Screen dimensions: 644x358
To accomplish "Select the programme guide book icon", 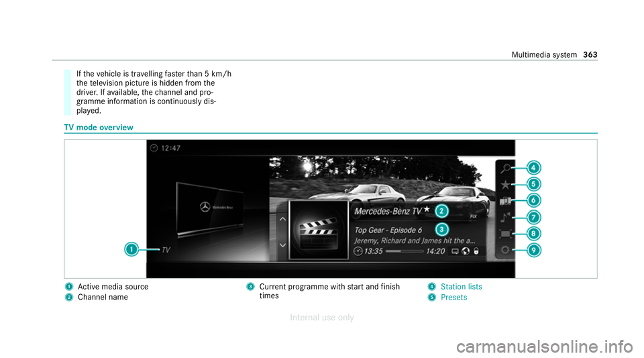I will (505, 201).
